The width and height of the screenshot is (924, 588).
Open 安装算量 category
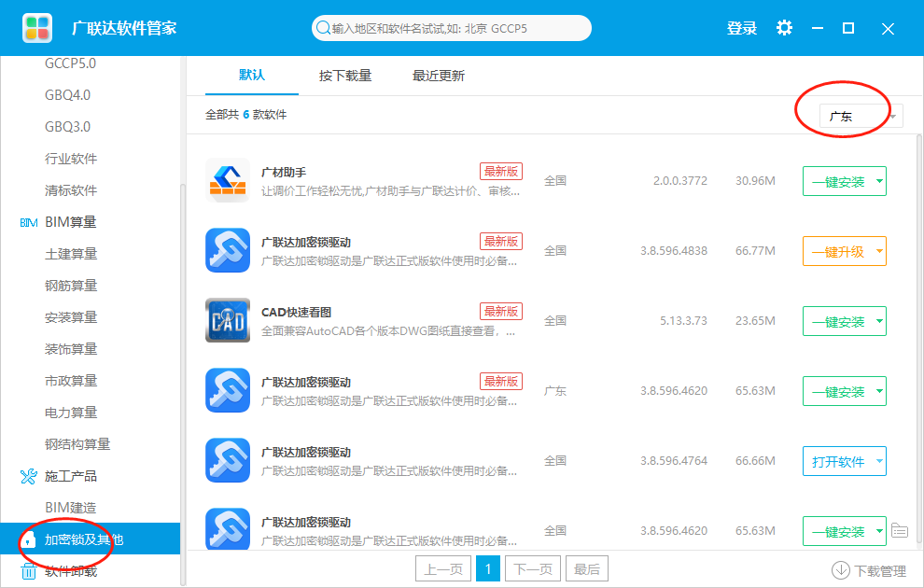tap(71, 317)
